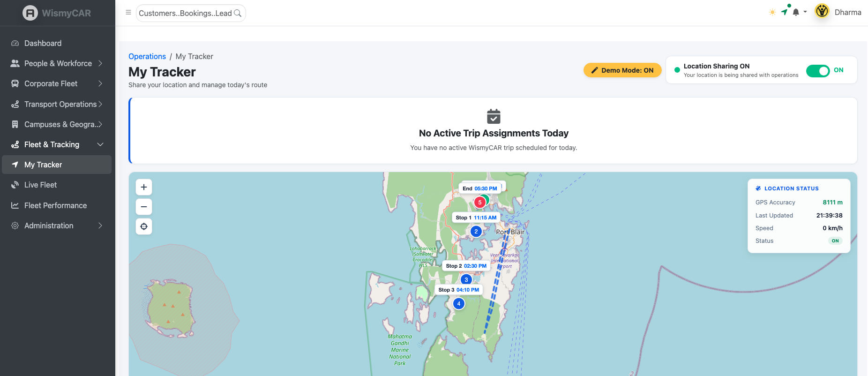The width and height of the screenshot is (868, 376).
Task: Toggle the Location Sharing switch off
Action: coord(818,71)
